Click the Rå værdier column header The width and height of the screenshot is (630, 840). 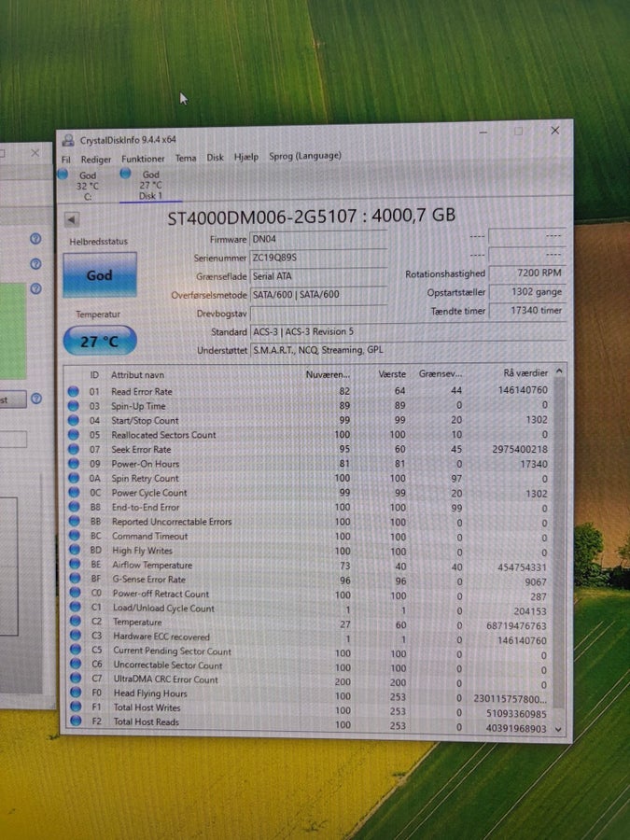(x=525, y=372)
